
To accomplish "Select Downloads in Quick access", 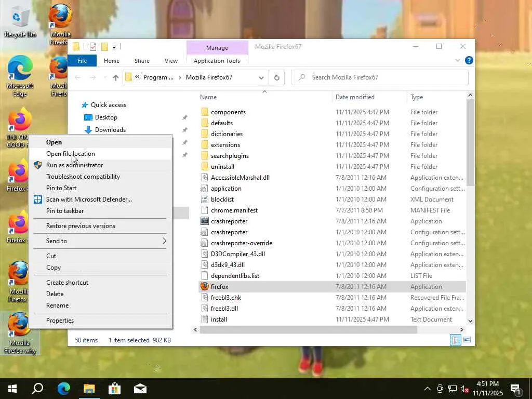I will pos(110,129).
